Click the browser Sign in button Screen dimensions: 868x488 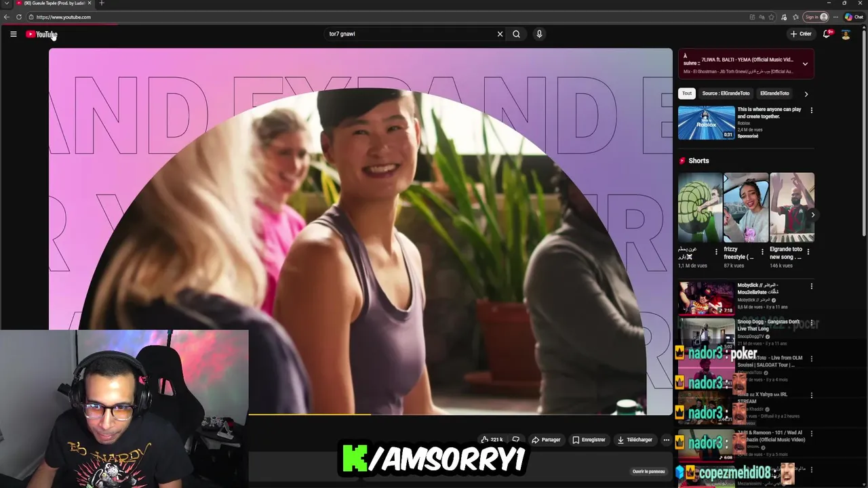816,17
